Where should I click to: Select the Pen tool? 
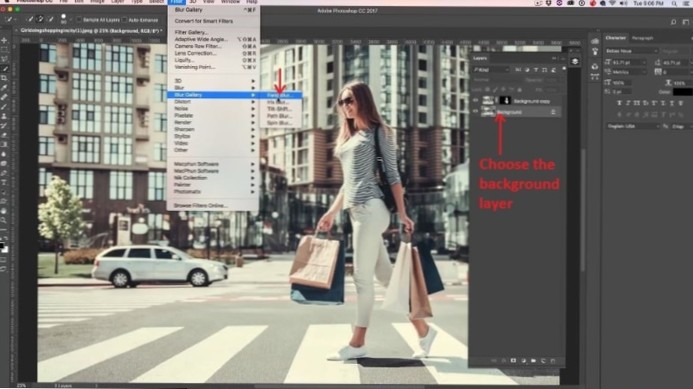click(4, 173)
